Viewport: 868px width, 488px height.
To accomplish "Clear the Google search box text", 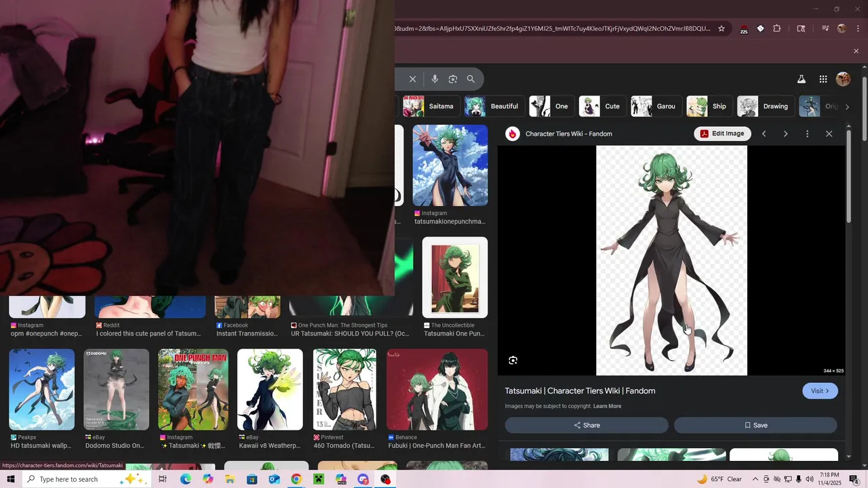I will (x=412, y=79).
